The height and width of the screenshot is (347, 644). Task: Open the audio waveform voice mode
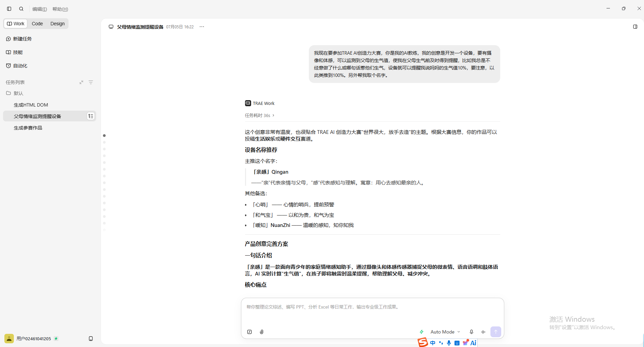[x=484, y=332]
